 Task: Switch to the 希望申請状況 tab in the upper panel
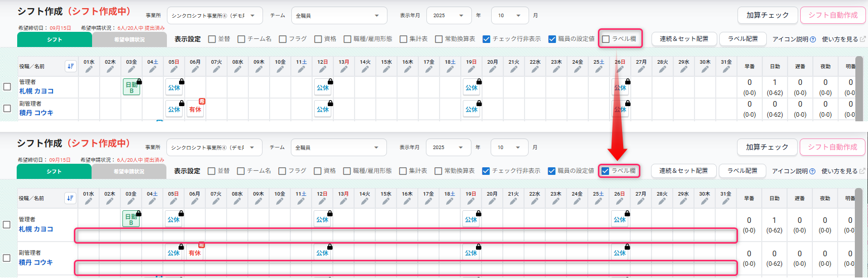pyautogui.click(x=129, y=39)
